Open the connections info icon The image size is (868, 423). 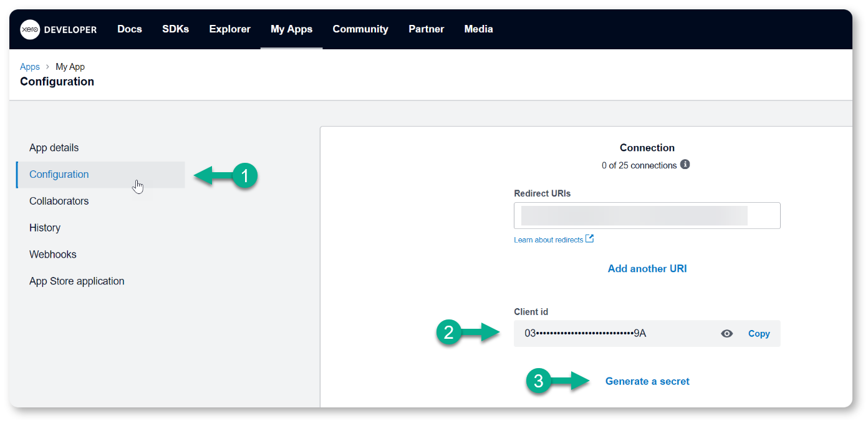pyautogui.click(x=685, y=165)
